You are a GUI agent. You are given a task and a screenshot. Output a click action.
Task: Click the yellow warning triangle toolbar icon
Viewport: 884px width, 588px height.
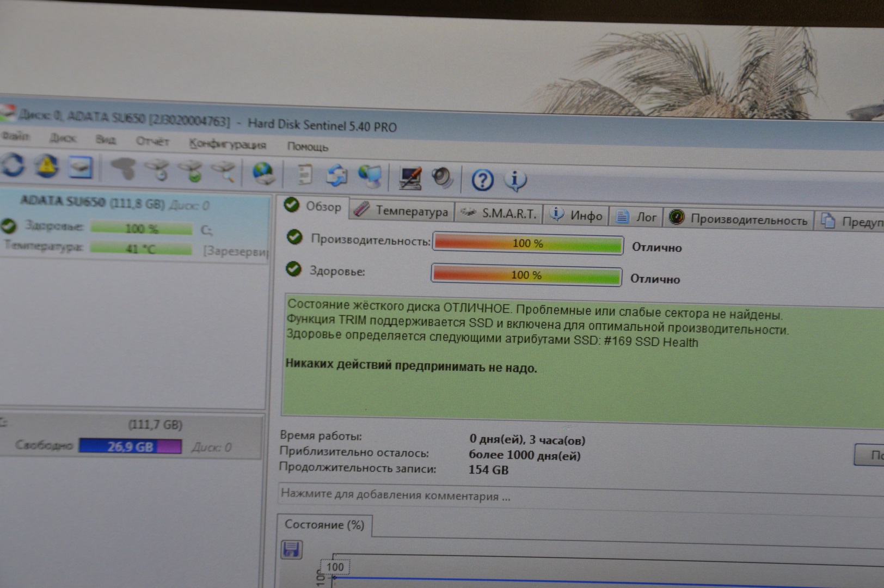pos(47,166)
